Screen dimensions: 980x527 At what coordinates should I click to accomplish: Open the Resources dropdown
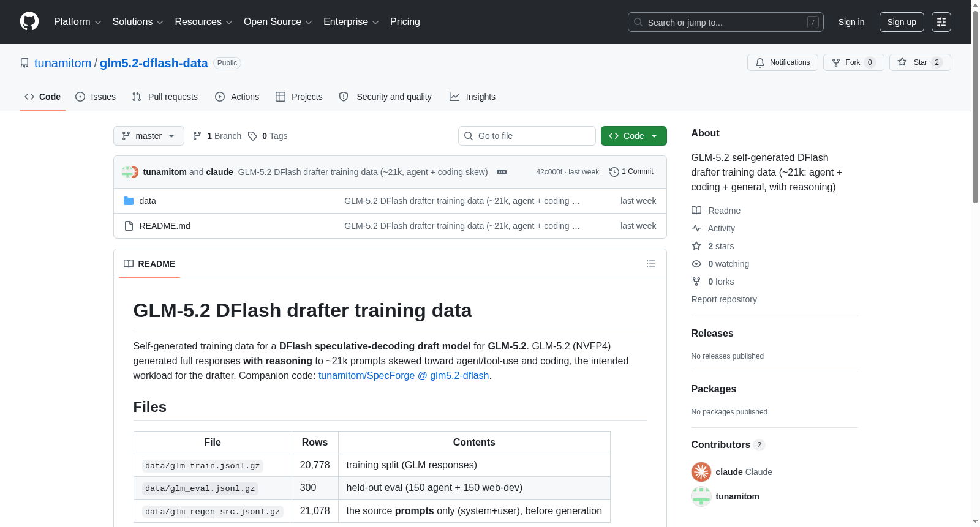click(x=203, y=22)
